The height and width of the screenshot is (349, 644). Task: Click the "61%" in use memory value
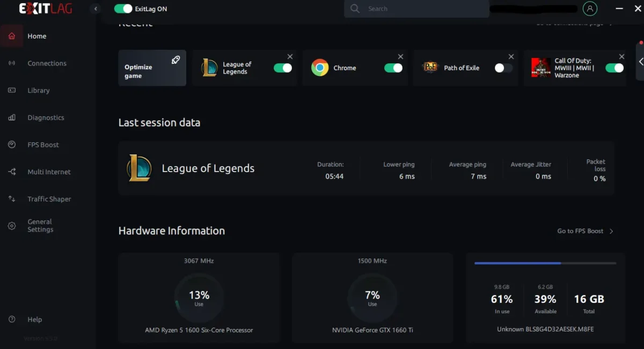coord(502,299)
